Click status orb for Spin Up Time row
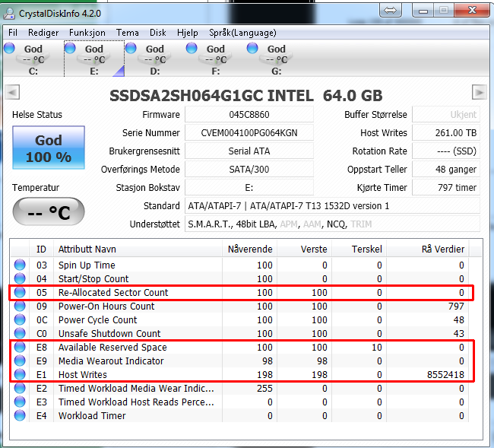 [20, 265]
